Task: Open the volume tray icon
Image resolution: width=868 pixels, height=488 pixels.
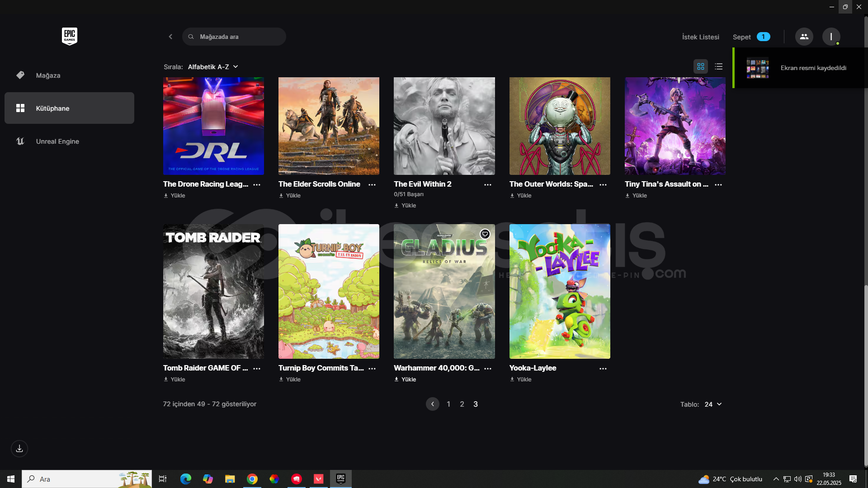Action: click(798, 479)
